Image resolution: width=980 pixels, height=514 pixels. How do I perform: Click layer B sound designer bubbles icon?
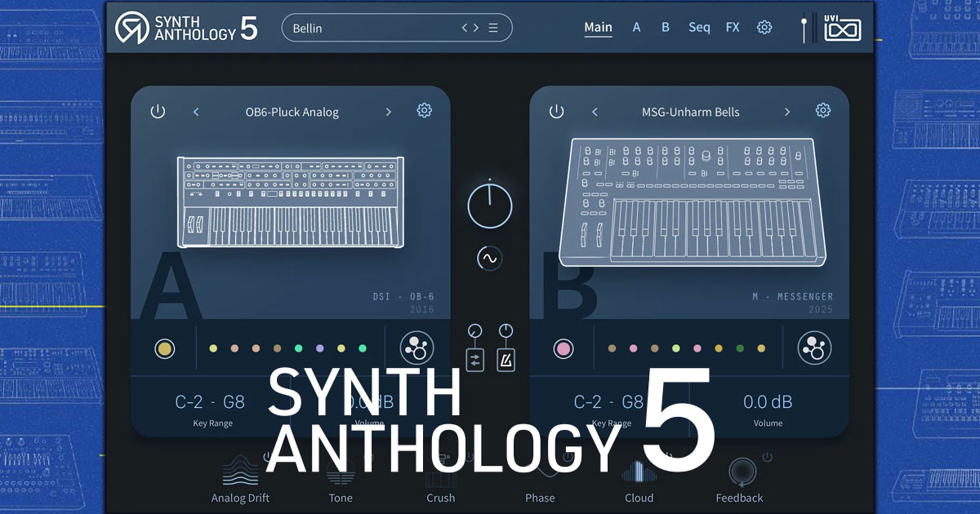click(x=814, y=348)
